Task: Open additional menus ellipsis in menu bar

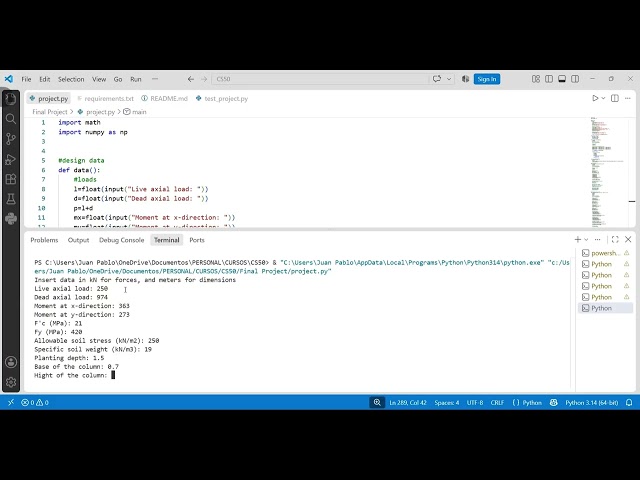Action: pos(155,79)
